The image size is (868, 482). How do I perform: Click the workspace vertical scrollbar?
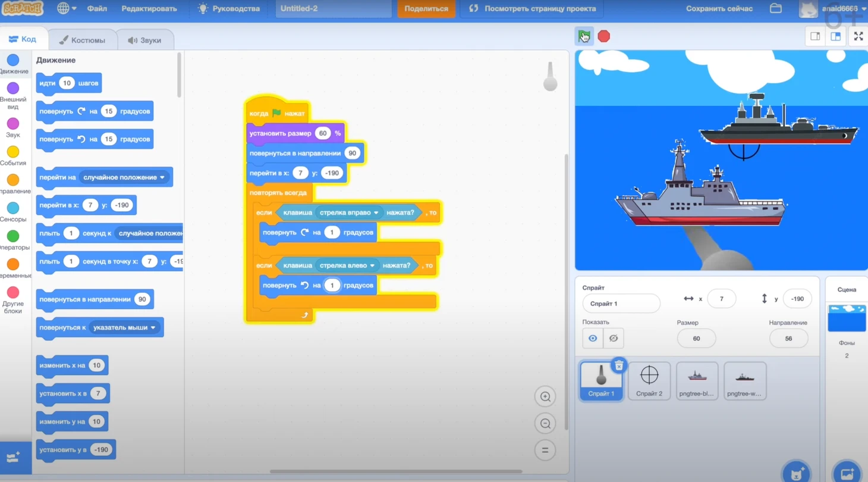point(565,292)
